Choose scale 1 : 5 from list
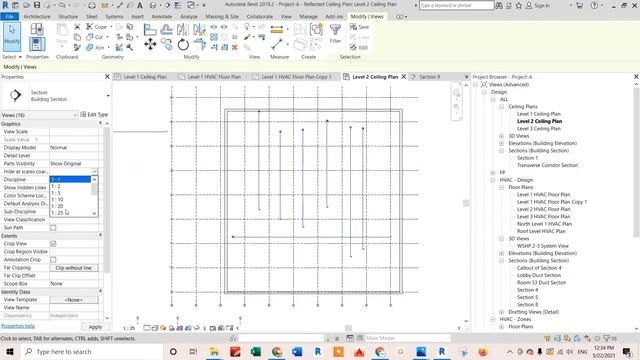Viewport: 640px width, 360px height. click(70, 193)
